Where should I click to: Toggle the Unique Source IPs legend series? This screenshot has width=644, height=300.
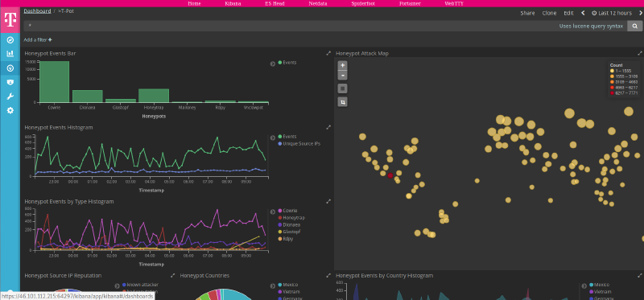tap(299, 144)
